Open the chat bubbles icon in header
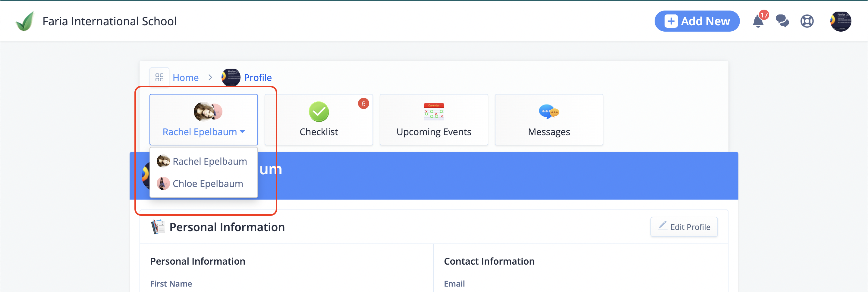The height and width of the screenshot is (292, 868). point(782,21)
